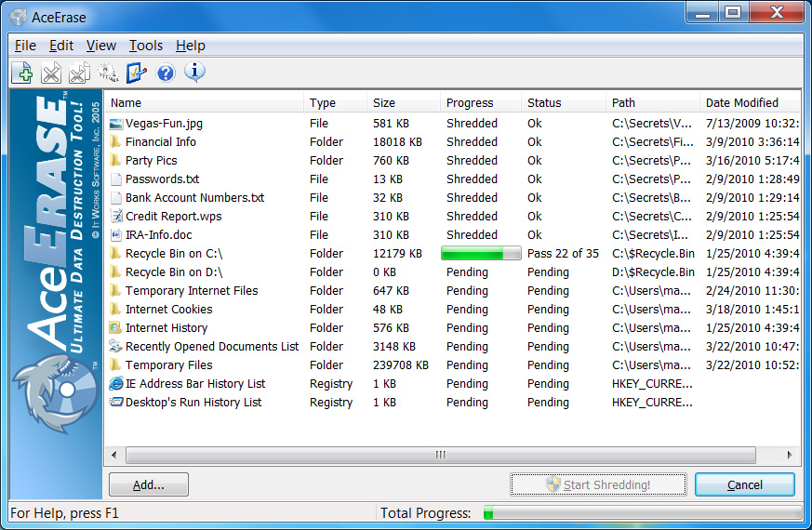Click the Passwords.txt document icon
The height and width of the screenshot is (530, 812).
pos(116,179)
